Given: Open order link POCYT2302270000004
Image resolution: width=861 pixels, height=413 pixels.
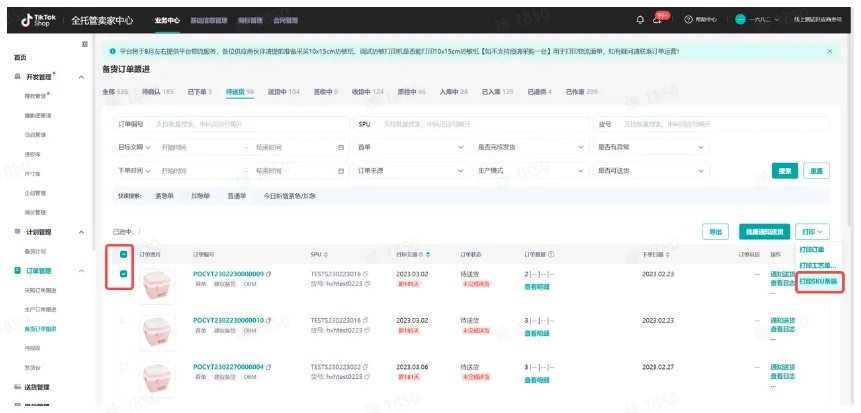Looking at the screenshot, I should click(x=228, y=367).
